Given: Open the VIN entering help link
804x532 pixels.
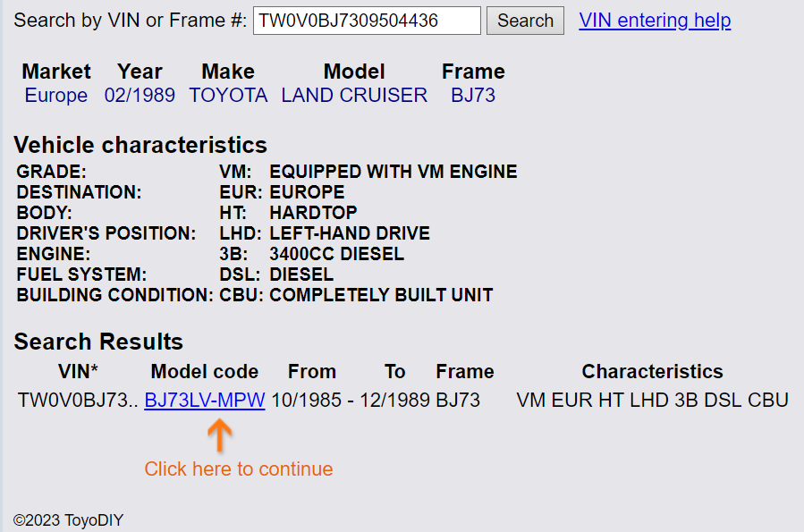Looking at the screenshot, I should coord(655,21).
